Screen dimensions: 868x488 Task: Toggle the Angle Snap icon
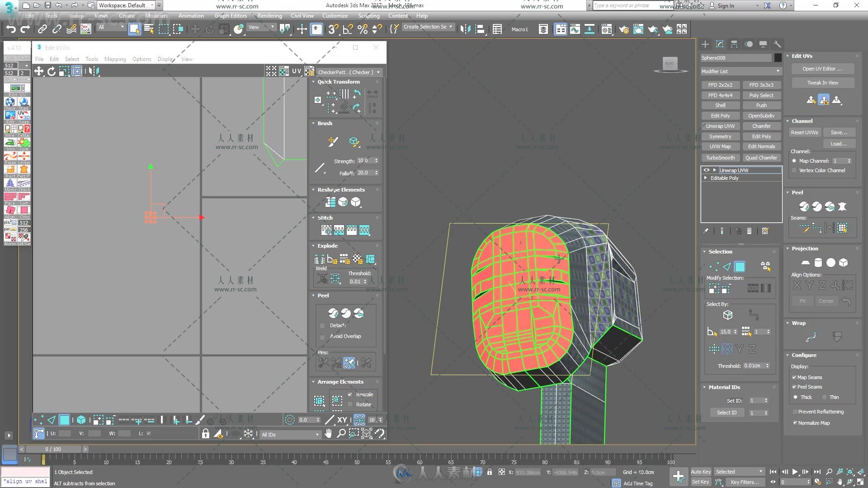click(348, 29)
